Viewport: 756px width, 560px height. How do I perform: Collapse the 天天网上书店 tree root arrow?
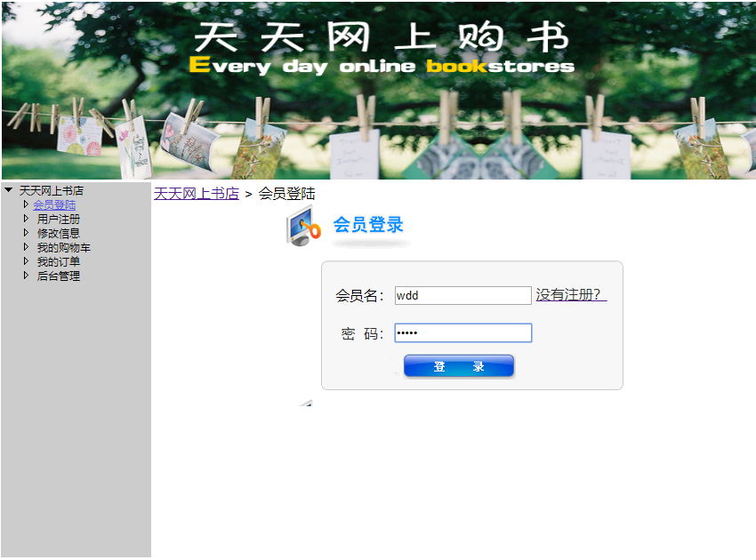tap(8, 190)
